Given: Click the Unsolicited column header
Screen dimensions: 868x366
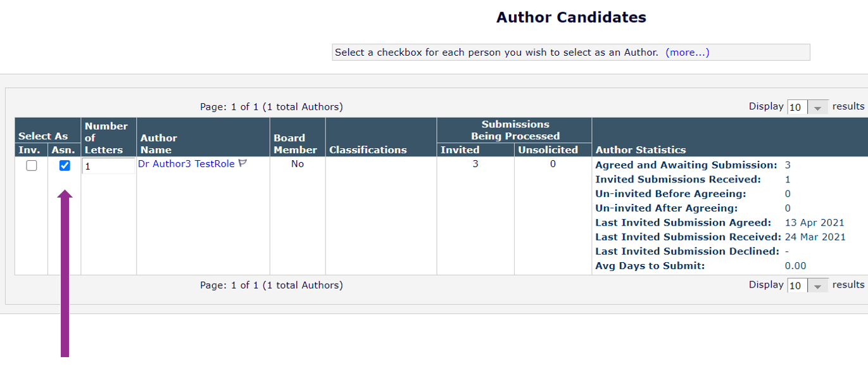Looking at the screenshot, I should click(548, 150).
